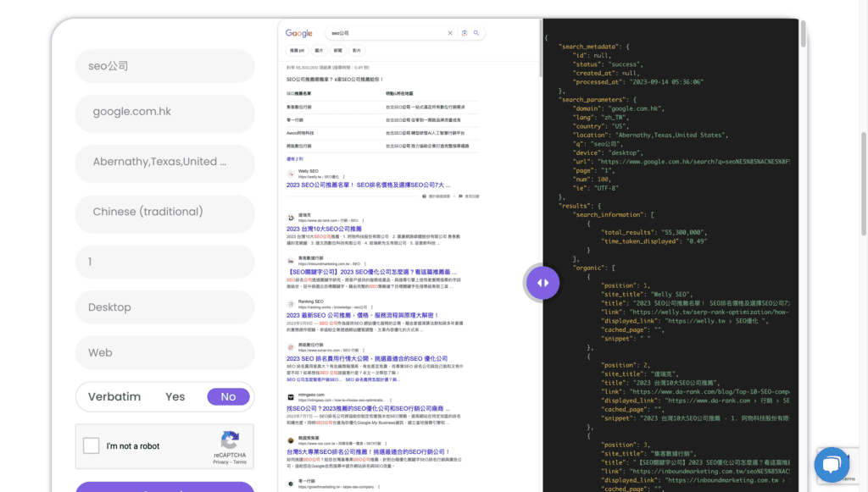
Task: Click the seo公司 keyword input field
Action: [x=165, y=66]
